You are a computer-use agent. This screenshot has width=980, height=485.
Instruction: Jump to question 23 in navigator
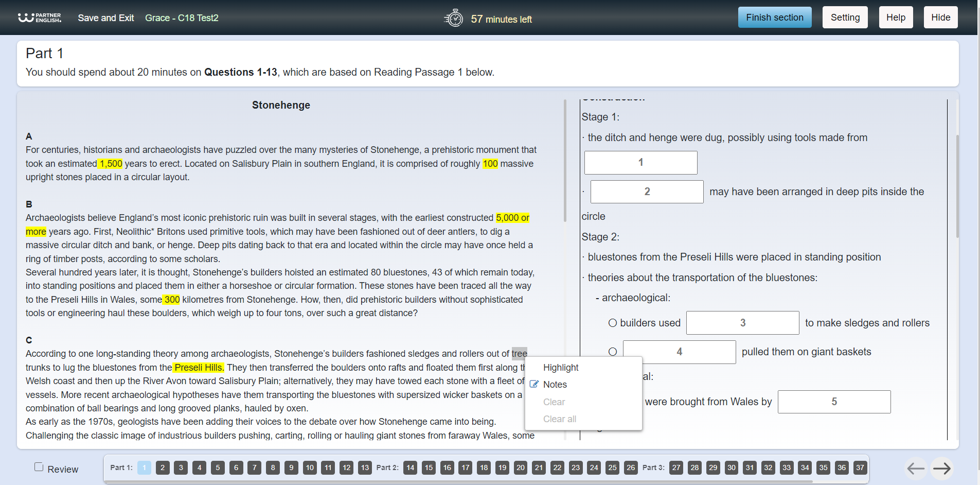tap(576, 467)
